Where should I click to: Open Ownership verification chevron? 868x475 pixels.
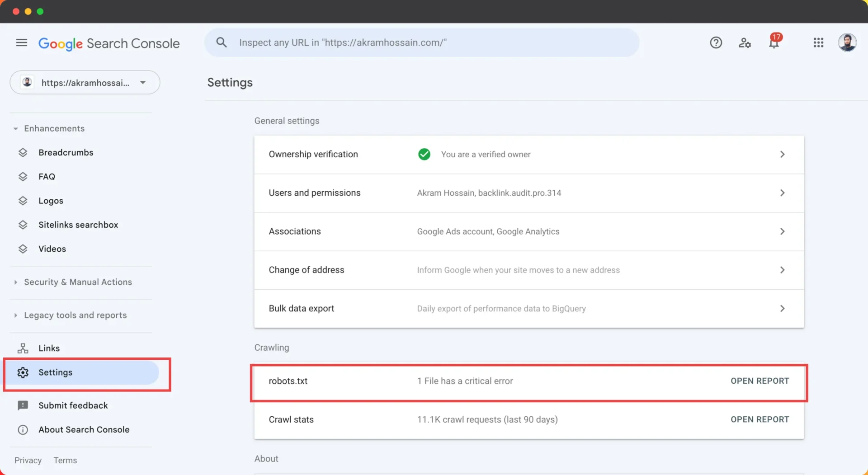pyautogui.click(x=782, y=154)
